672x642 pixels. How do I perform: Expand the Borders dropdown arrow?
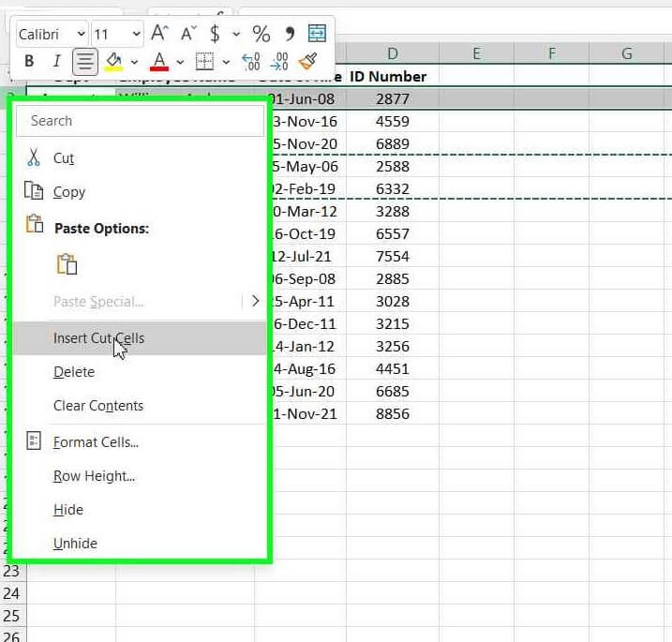pyautogui.click(x=226, y=62)
